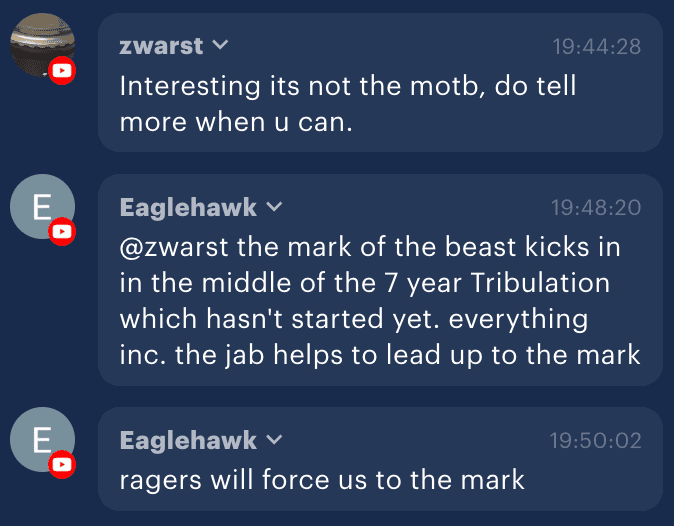Click the Eaglehawk "E" avatar beside the 19:48:20 message
This screenshot has width=674, height=526.
[x=41, y=207]
